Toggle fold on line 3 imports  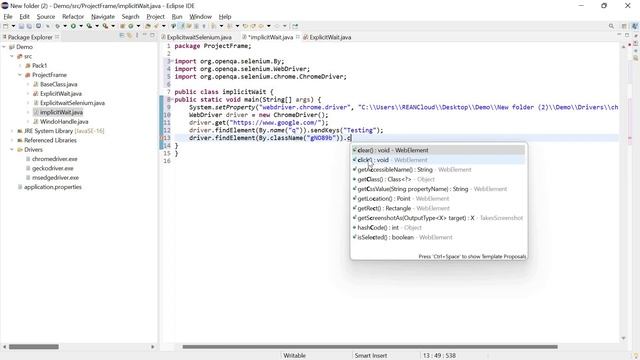click(172, 61)
